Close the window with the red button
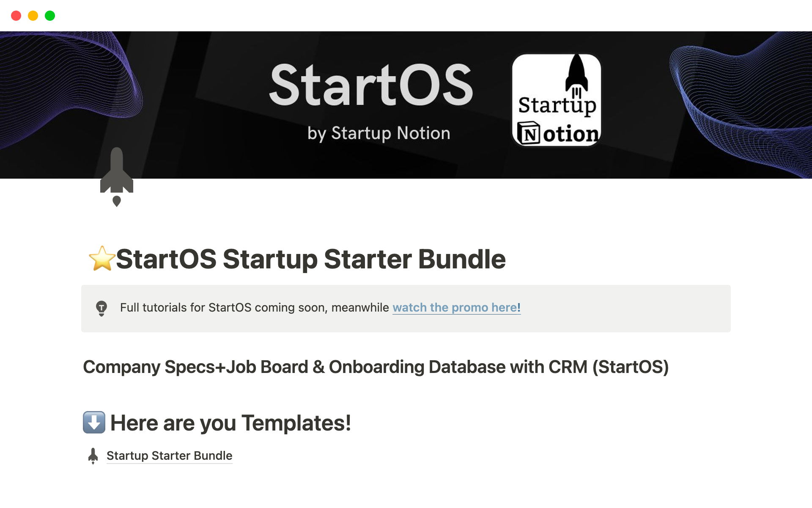Viewport: 812px width, 508px height. [16, 16]
